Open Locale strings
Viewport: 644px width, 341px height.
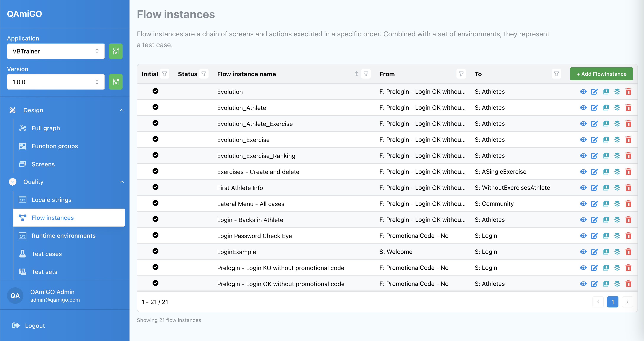point(51,200)
